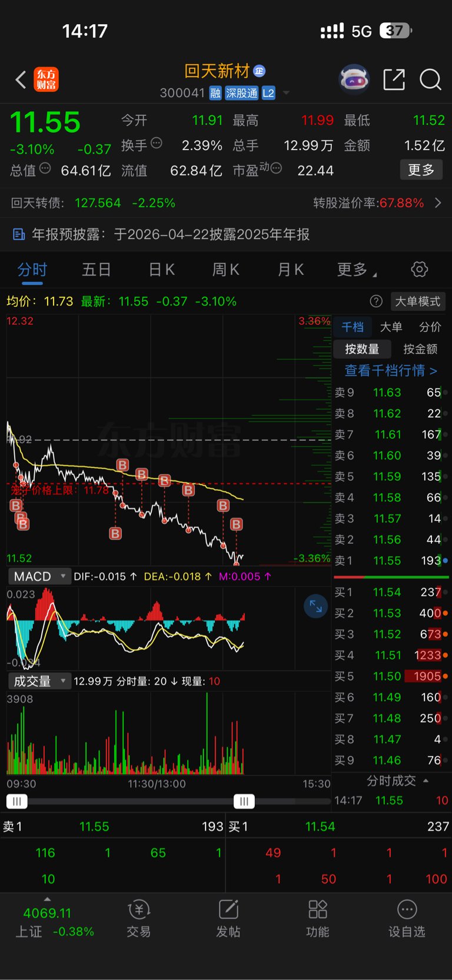
Task: Switch to 日K daily candlestick tab
Action: pyautogui.click(x=162, y=270)
